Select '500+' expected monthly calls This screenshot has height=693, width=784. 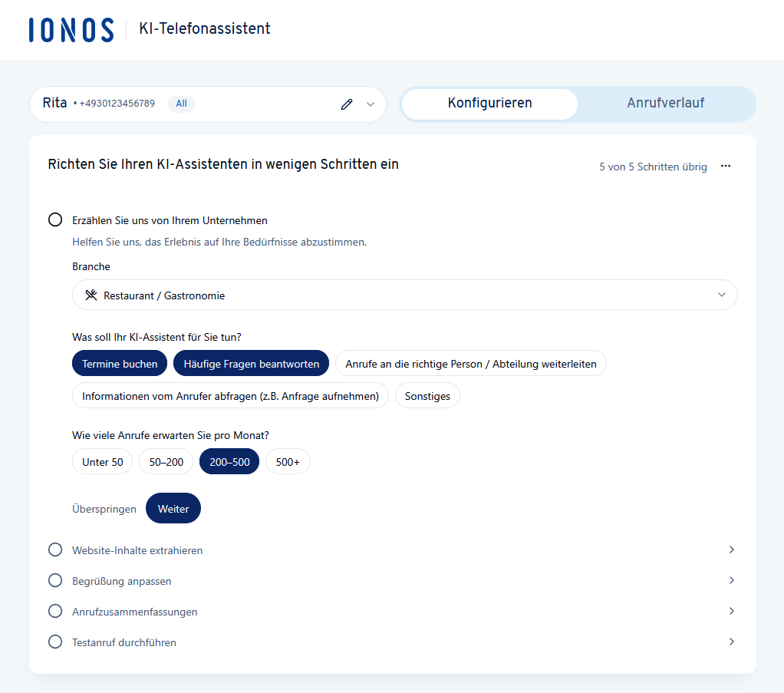click(288, 461)
